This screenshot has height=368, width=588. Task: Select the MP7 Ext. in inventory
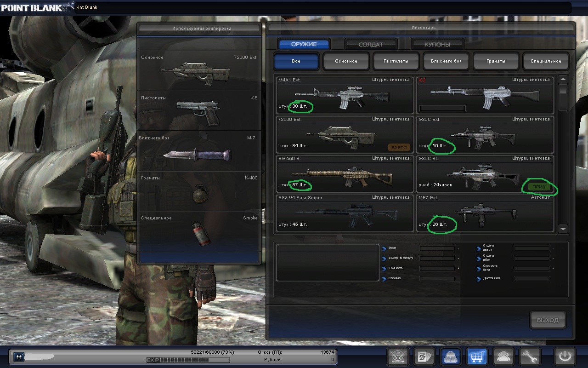tap(485, 213)
